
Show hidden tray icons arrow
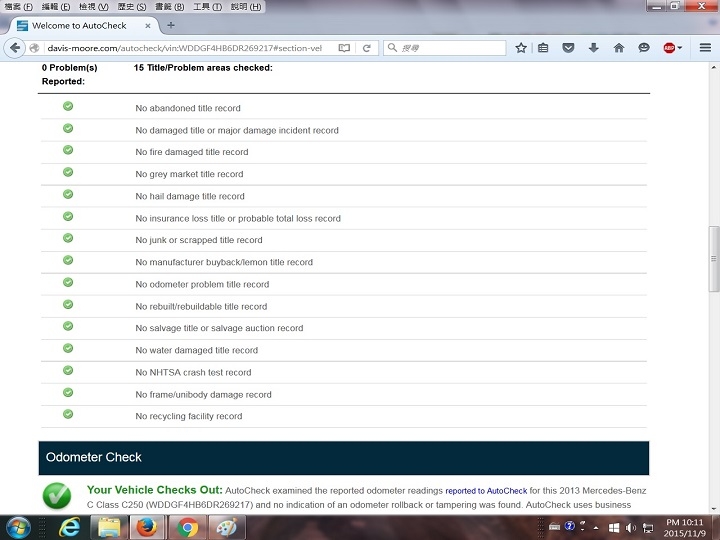pyautogui.click(x=596, y=527)
